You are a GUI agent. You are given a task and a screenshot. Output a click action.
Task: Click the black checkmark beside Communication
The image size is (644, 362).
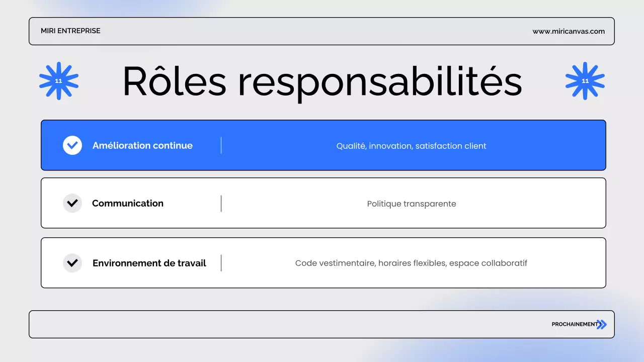click(72, 203)
